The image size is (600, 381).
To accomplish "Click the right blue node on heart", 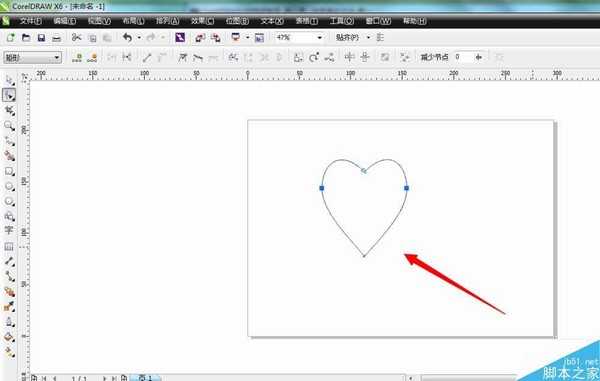I will tap(406, 188).
